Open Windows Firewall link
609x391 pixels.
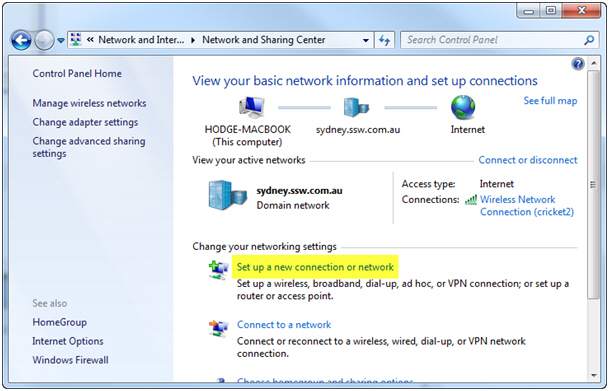(x=70, y=360)
